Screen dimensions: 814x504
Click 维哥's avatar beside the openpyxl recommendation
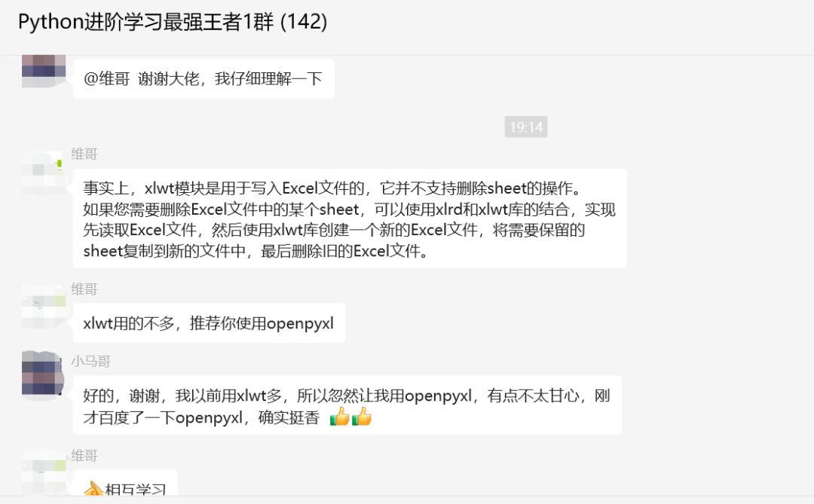pyautogui.click(x=44, y=306)
